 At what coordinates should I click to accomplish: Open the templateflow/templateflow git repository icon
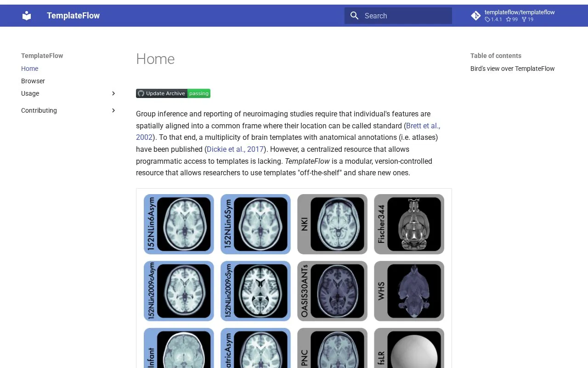tap(476, 16)
